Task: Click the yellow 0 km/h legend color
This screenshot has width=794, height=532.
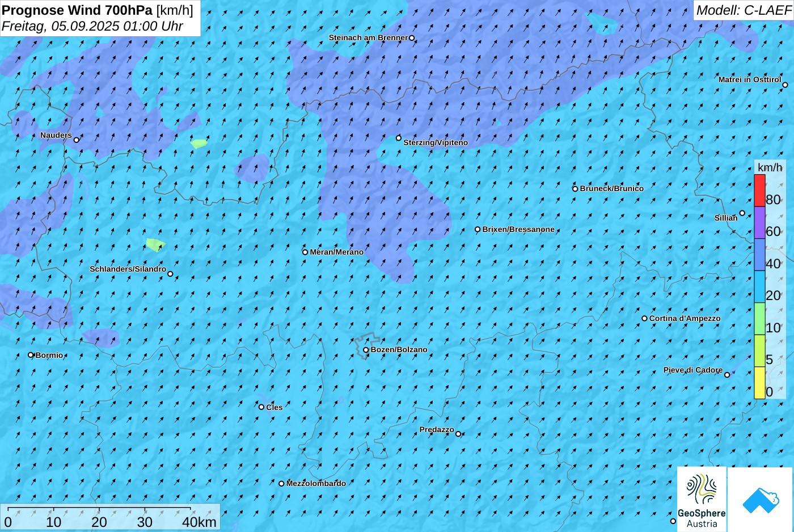Action: pyautogui.click(x=759, y=383)
